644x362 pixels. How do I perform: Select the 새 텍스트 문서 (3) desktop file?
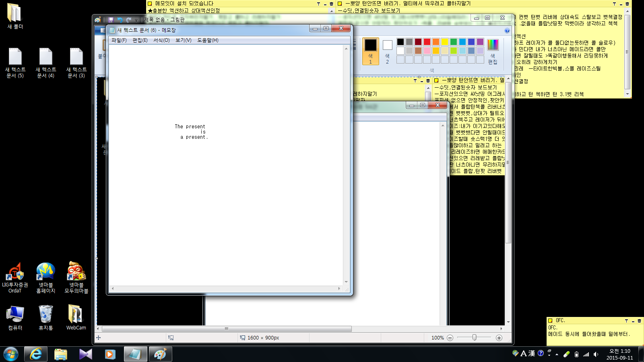tap(76, 63)
